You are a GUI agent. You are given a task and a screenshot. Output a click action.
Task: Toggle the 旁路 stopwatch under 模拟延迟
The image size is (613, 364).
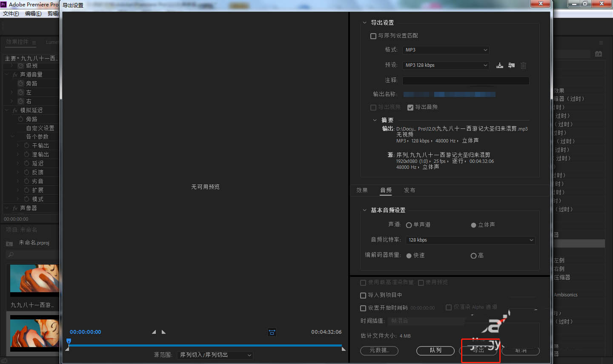21,119
